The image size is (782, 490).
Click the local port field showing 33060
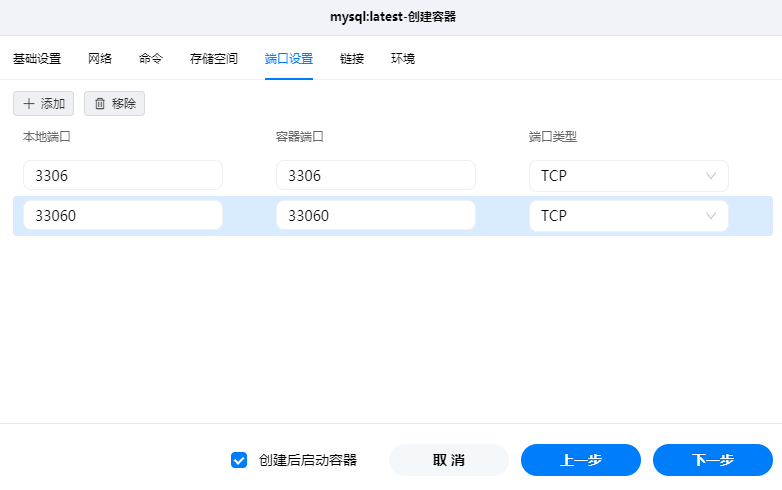pyautogui.click(x=123, y=215)
